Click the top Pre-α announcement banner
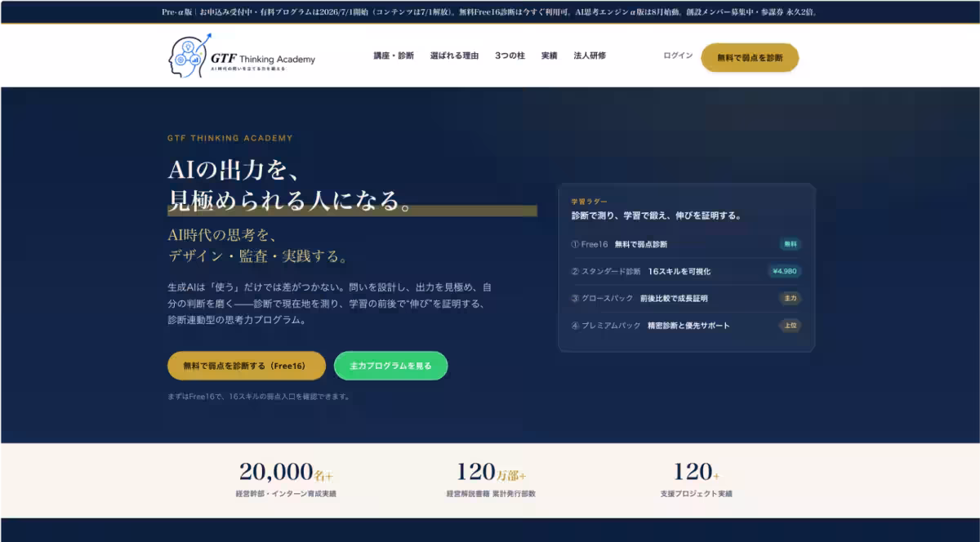980x542 pixels. click(x=490, y=11)
